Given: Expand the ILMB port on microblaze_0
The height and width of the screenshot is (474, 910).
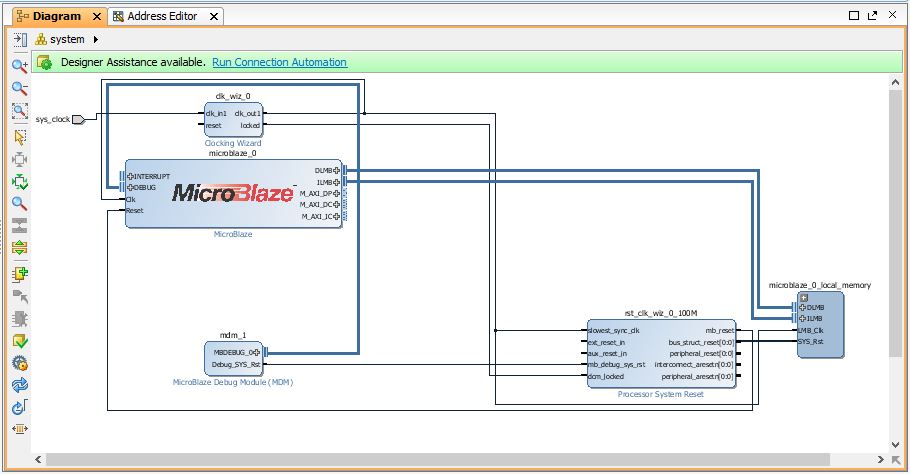Looking at the screenshot, I should [337, 182].
